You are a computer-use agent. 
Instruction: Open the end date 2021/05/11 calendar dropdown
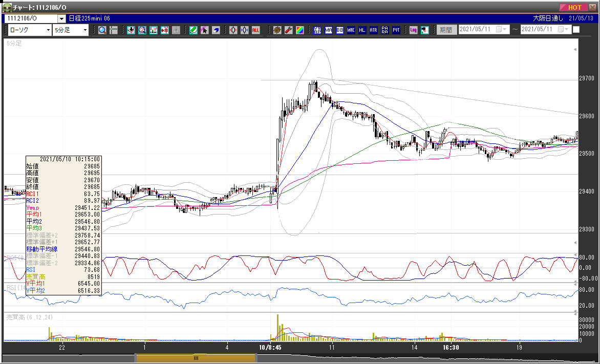[x=564, y=30]
